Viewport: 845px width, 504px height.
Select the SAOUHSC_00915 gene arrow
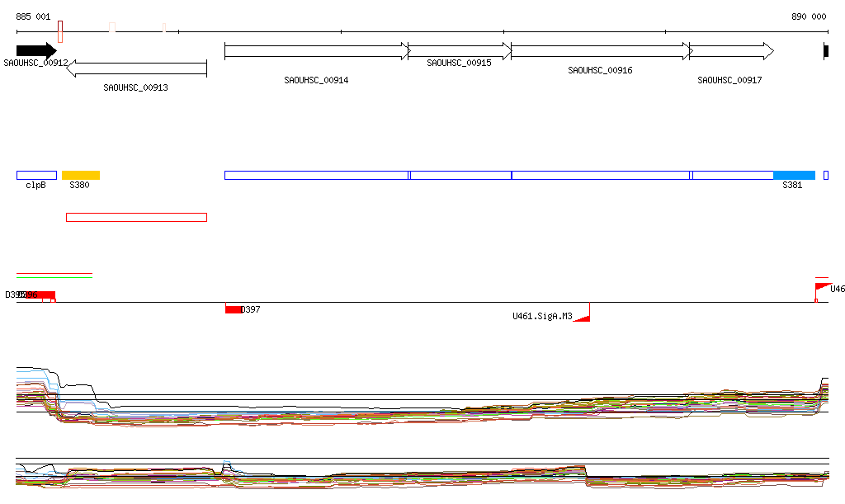coord(460,51)
